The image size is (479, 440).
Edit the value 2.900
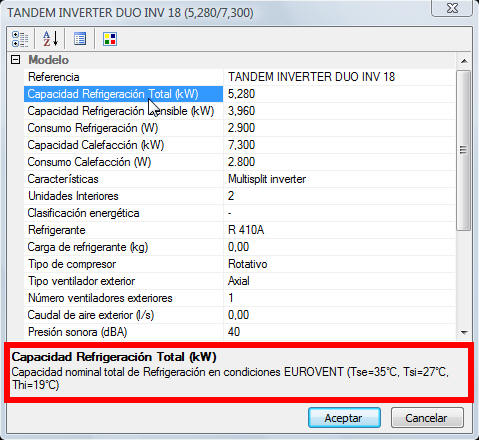click(x=339, y=128)
